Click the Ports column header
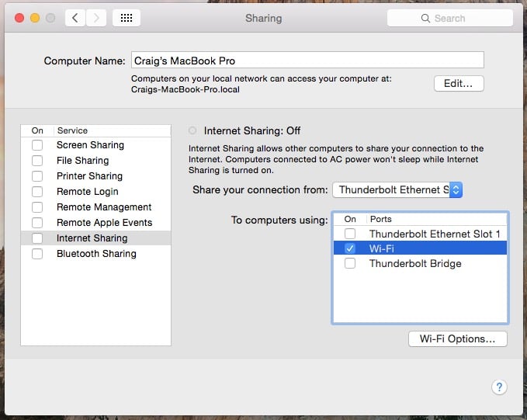527x420 pixels. (x=381, y=219)
